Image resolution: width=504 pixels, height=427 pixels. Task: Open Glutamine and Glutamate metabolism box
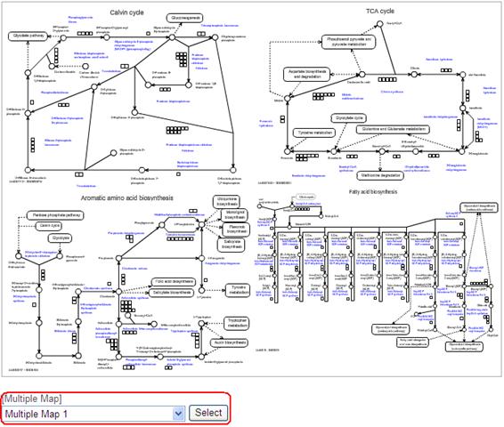[393, 129]
